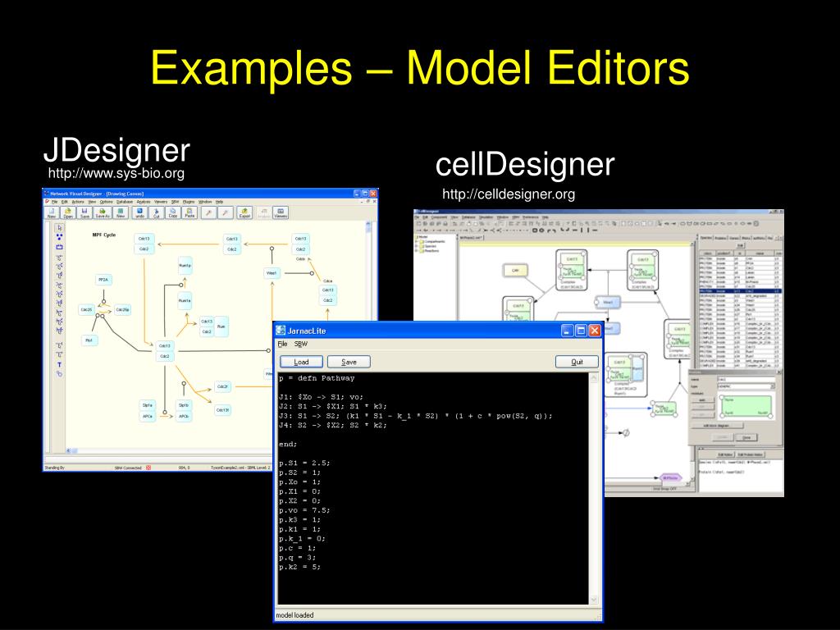Click Export in the JDesigner toolbar

(244, 213)
